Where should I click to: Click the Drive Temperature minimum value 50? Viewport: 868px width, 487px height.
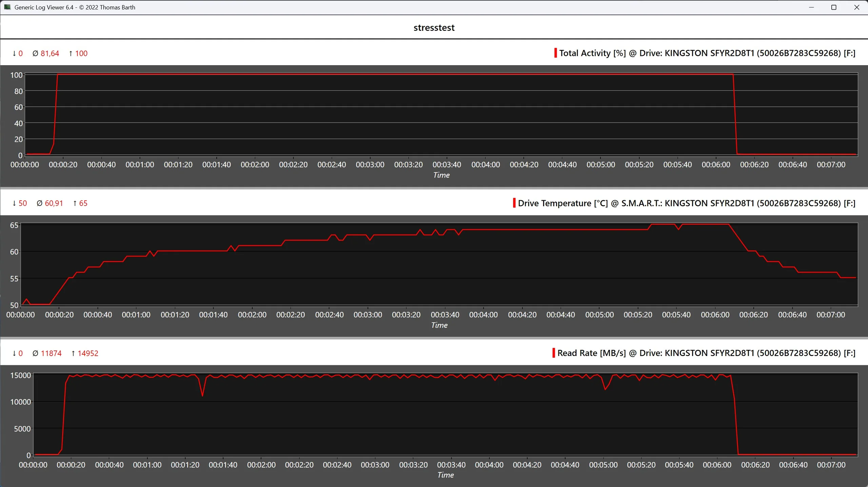coord(22,203)
